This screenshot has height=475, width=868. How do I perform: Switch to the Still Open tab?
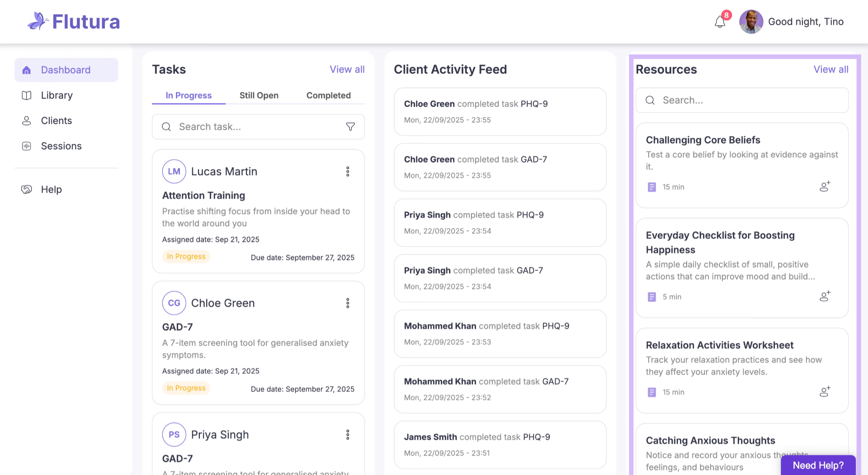[x=259, y=95]
